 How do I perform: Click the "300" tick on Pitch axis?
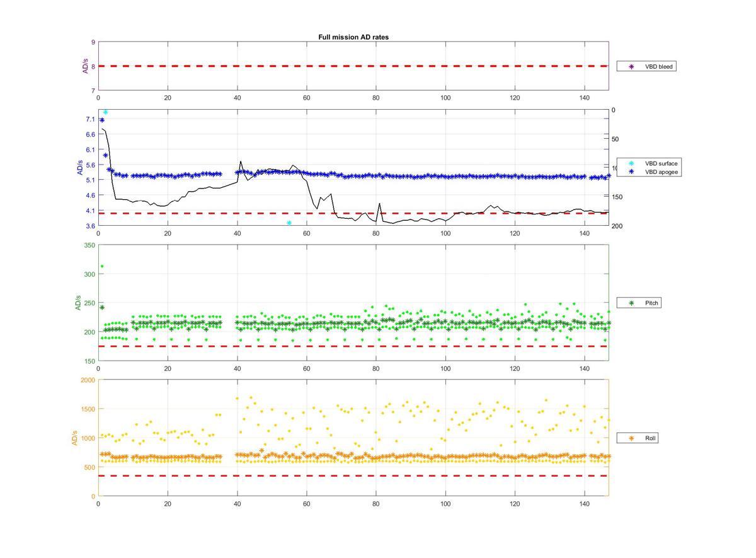point(89,274)
